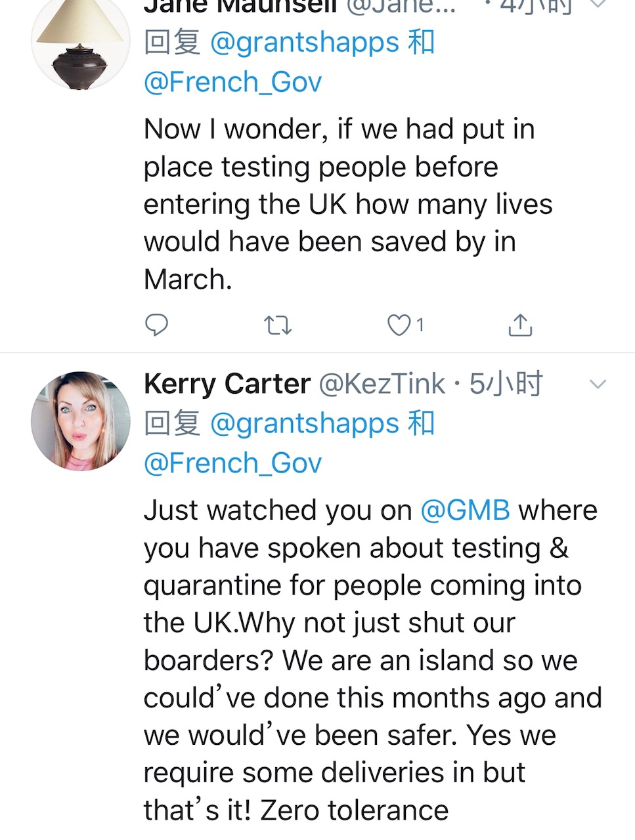Open Jane's tweet text about lives saved
The image size is (635, 840).
point(341,204)
